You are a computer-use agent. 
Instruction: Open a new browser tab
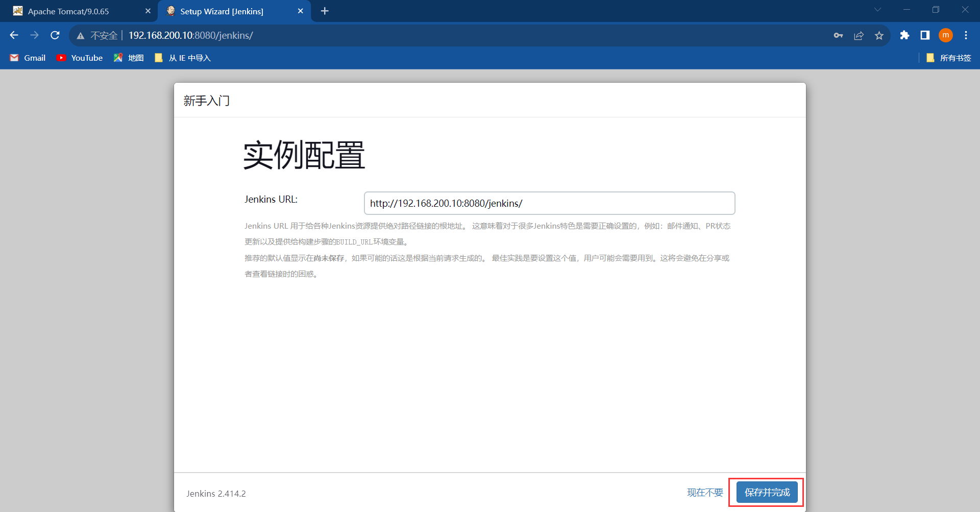pos(325,11)
